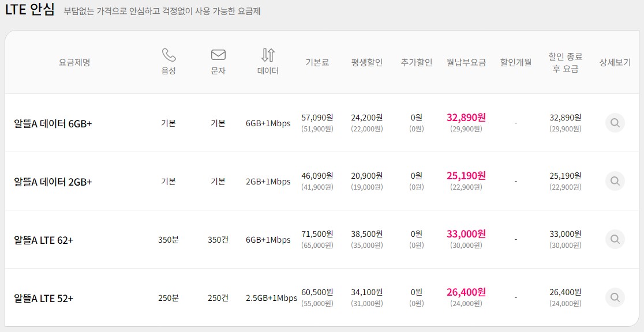Image resolution: width=644 pixels, height=332 pixels.
Task: Click the (22,900원) below pink 25,190원
Action: [x=466, y=187]
